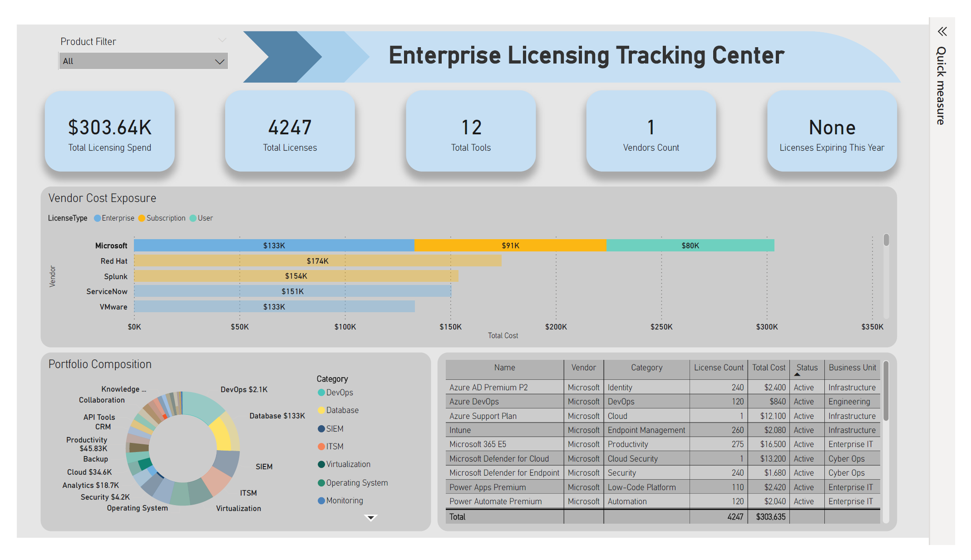Image resolution: width=971 pixels, height=560 pixels.
Task: Click small chevron beside Product Filter title
Action: [222, 40]
